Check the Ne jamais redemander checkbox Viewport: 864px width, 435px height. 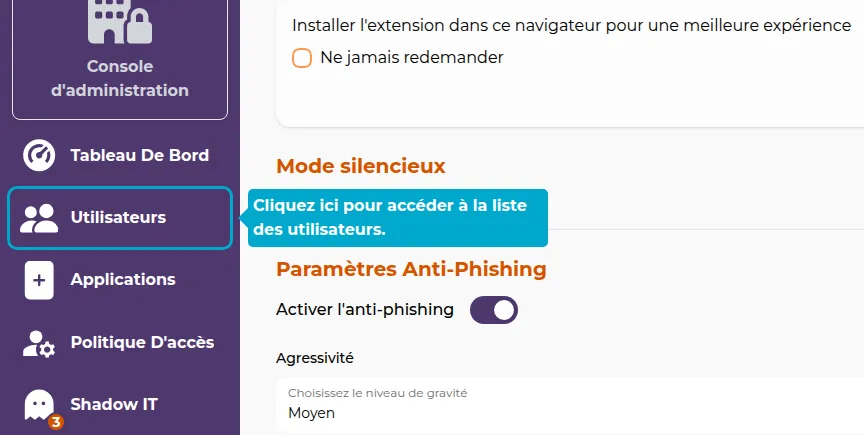click(302, 58)
